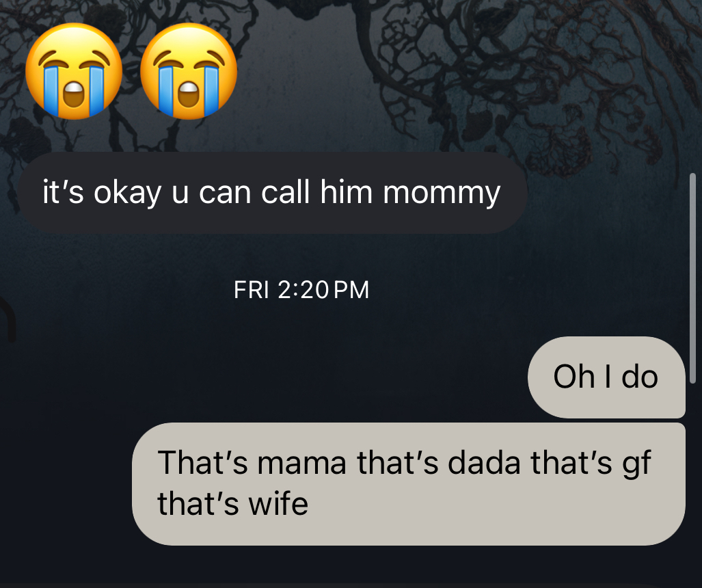Select the "Oh I do" sent message
This screenshot has width=702, height=588.
(606, 377)
